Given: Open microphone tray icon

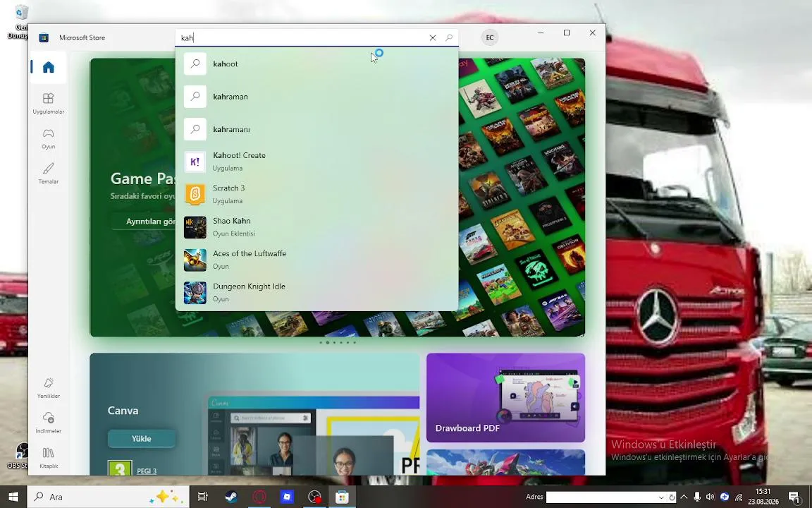Looking at the screenshot, I should pos(697,497).
